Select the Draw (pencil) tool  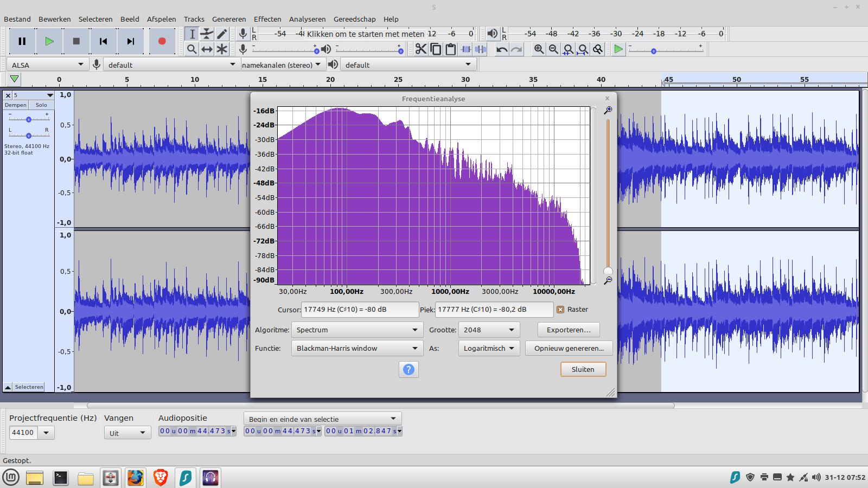coord(222,34)
